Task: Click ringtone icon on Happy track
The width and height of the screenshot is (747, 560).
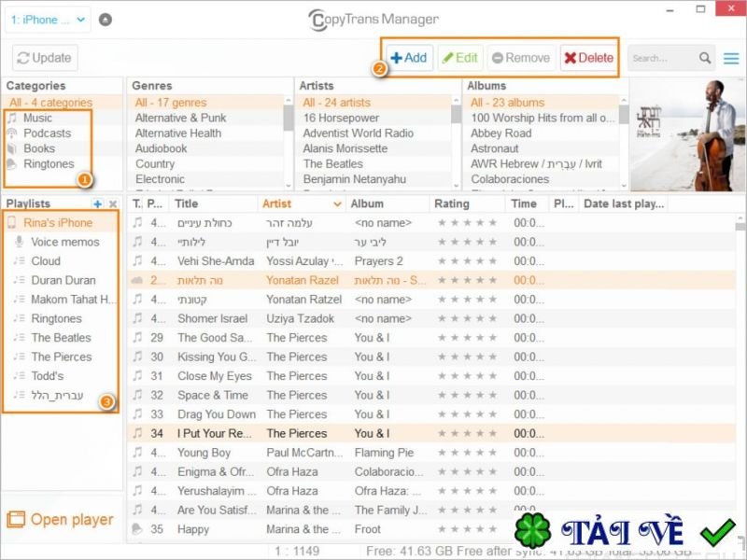Action: (137, 528)
